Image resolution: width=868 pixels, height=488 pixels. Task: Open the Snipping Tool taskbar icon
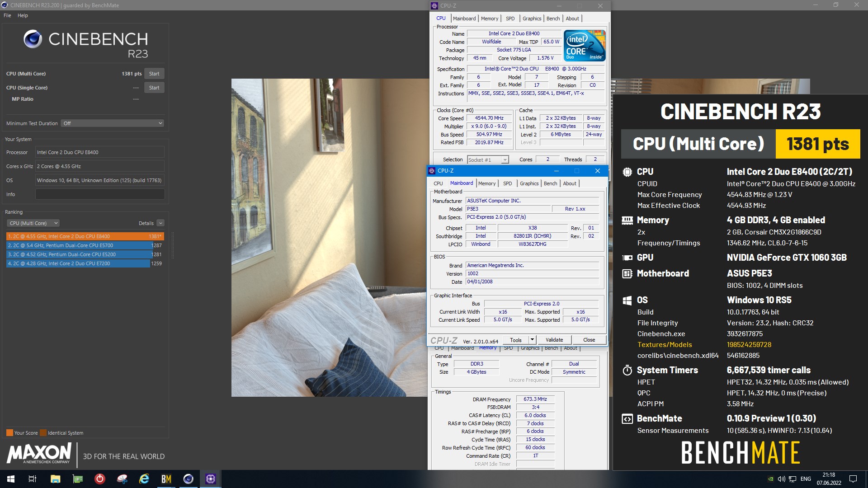coord(122,479)
